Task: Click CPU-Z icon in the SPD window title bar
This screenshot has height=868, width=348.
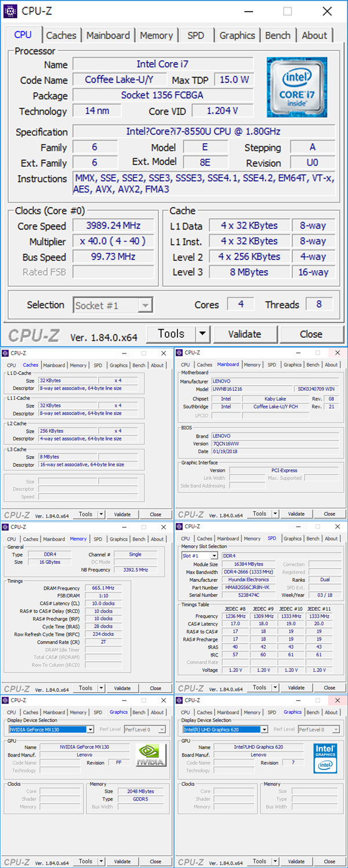Action: coord(179,526)
